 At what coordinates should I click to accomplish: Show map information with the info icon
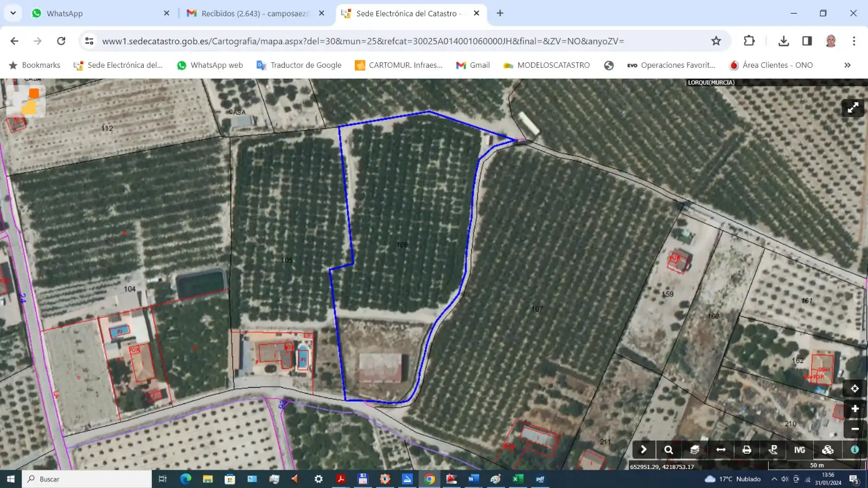pyautogui.click(x=854, y=450)
